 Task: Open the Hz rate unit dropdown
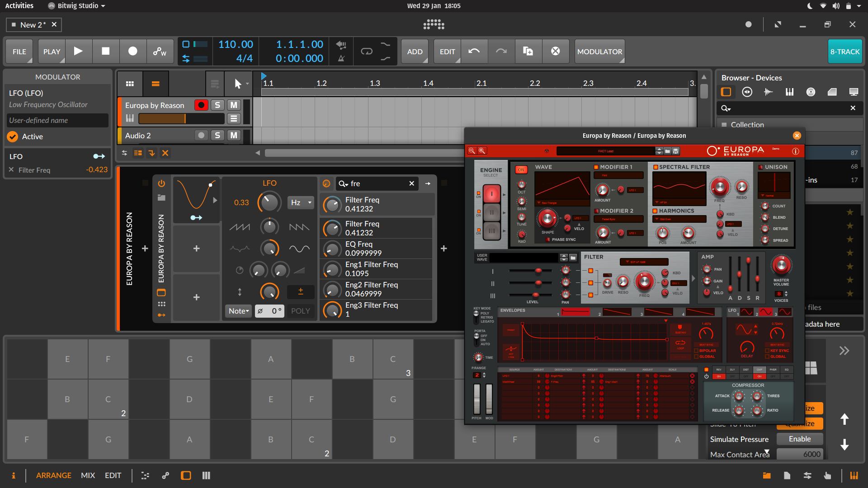pos(301,202)
